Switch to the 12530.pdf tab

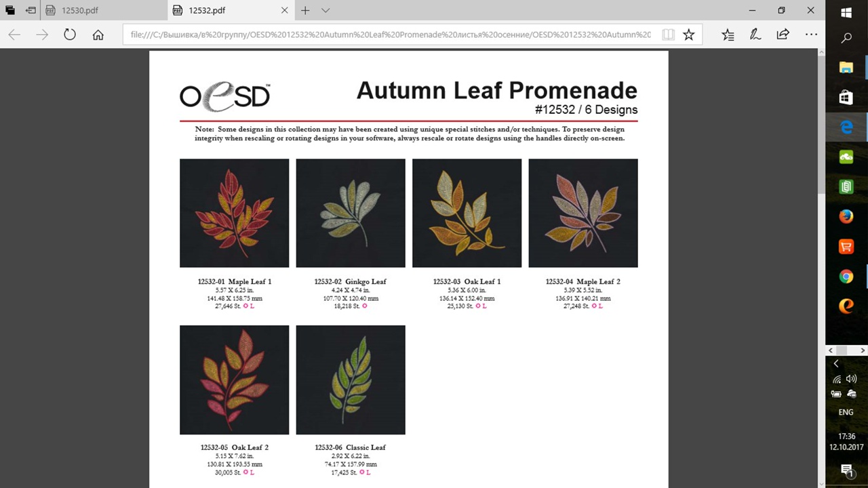point(103,10)
